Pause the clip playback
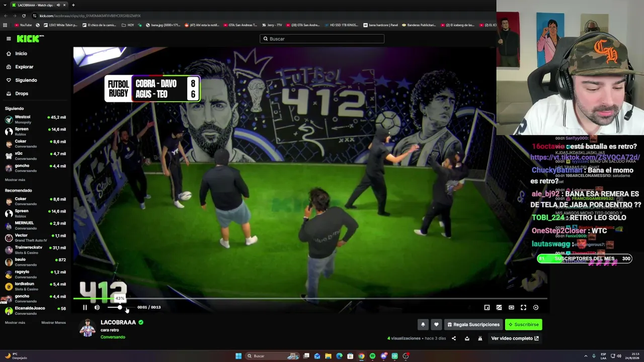 pyautogui.click(x=85, y=307)
